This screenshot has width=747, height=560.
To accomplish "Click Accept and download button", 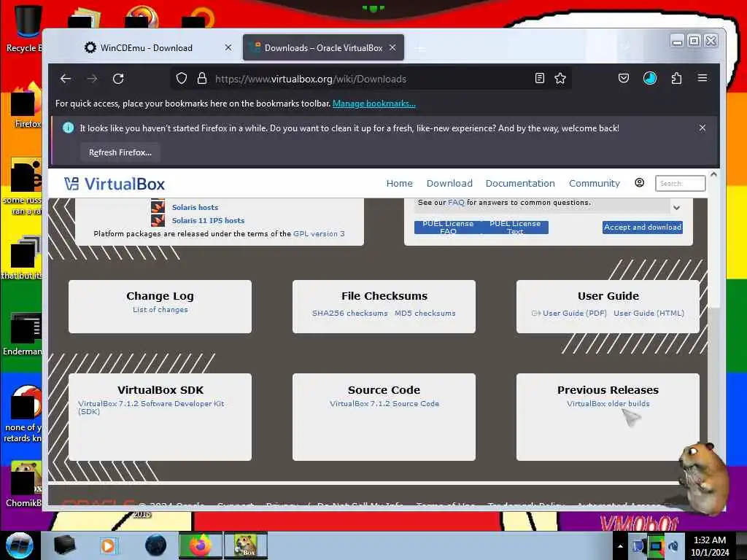I will tap(642, 227).
